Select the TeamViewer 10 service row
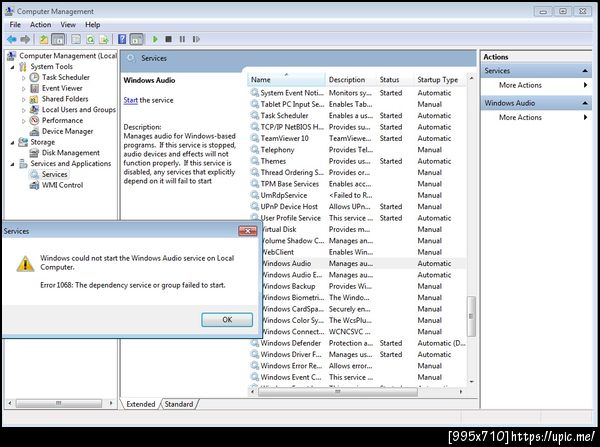The image size is (600, 447). [x=358, y=138]
